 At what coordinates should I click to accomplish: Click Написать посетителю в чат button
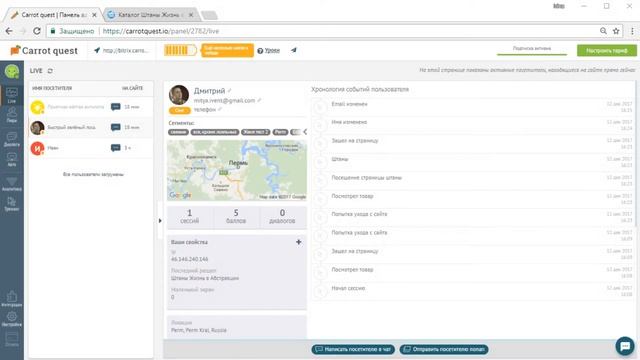[353, 349]
